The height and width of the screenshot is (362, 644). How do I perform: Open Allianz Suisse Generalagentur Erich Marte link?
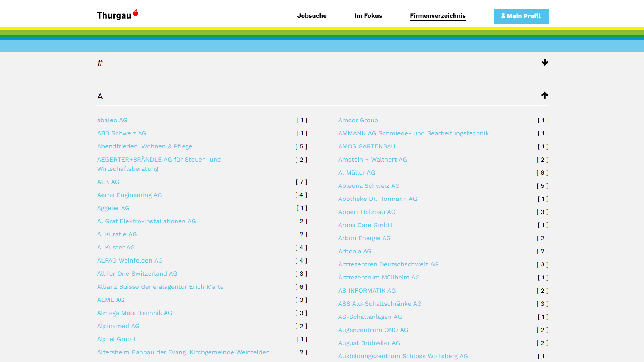click(x=161, y=287)
